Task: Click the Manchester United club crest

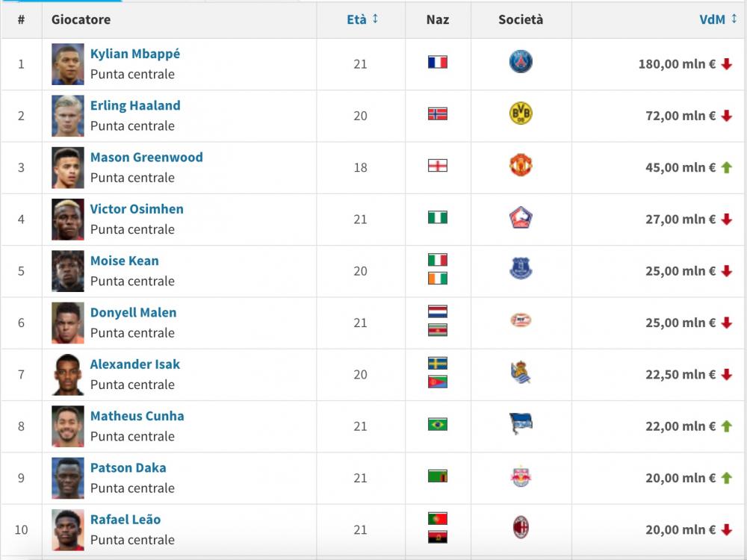Action: [x=521, y=165]
